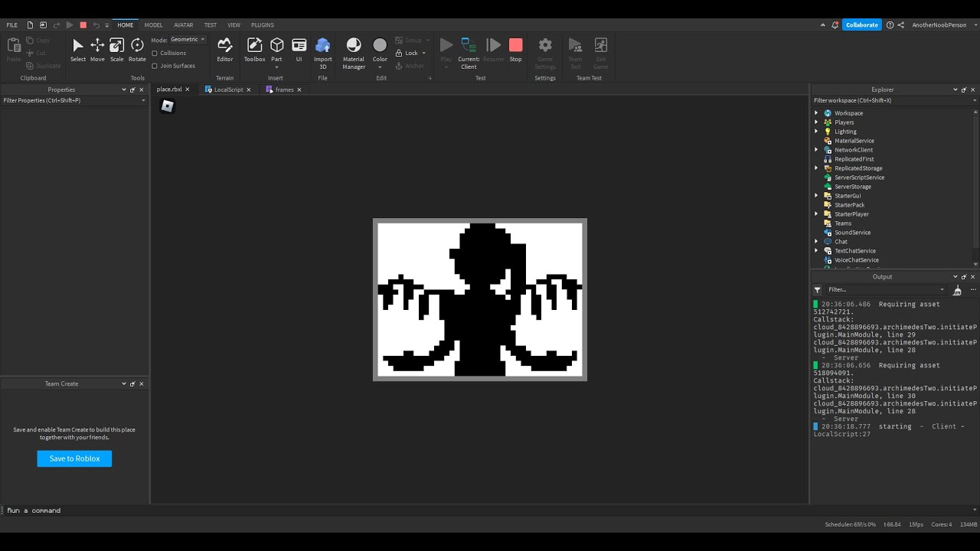Viewport: 980px width, 551px height.
Task: Switch to the VIEW ribbon tab
Action: click(234, 25)
